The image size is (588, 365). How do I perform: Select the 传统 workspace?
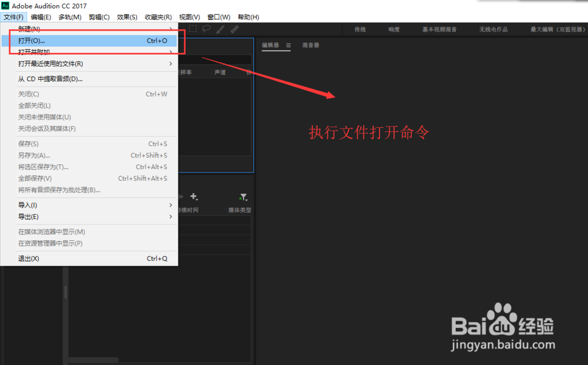click(x=360, y=29)
